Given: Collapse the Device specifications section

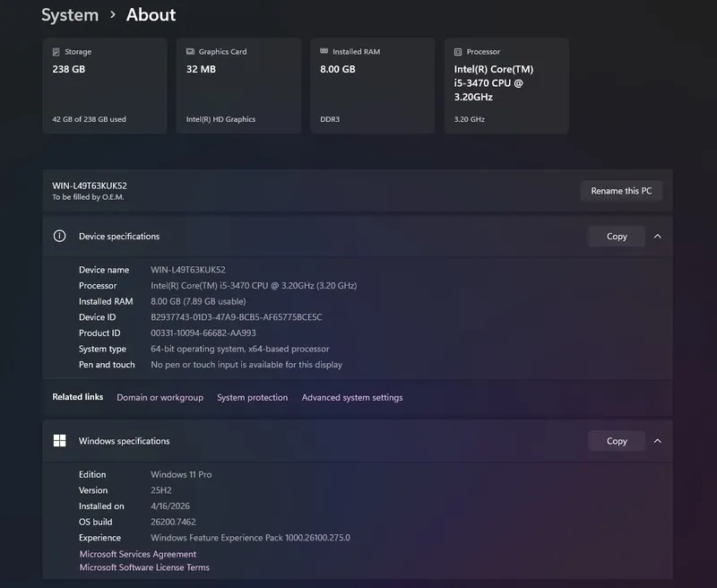Looking at the screenshot, I should (658, 237).
